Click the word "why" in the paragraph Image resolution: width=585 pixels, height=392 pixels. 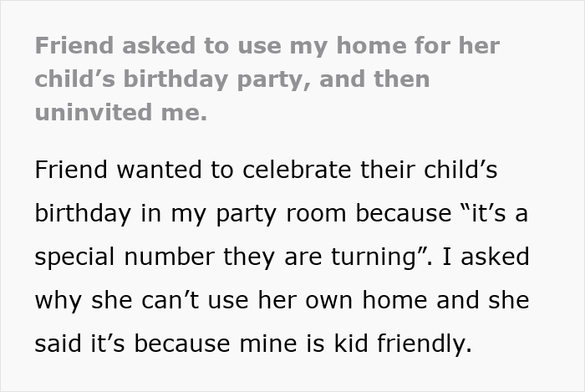56,301
